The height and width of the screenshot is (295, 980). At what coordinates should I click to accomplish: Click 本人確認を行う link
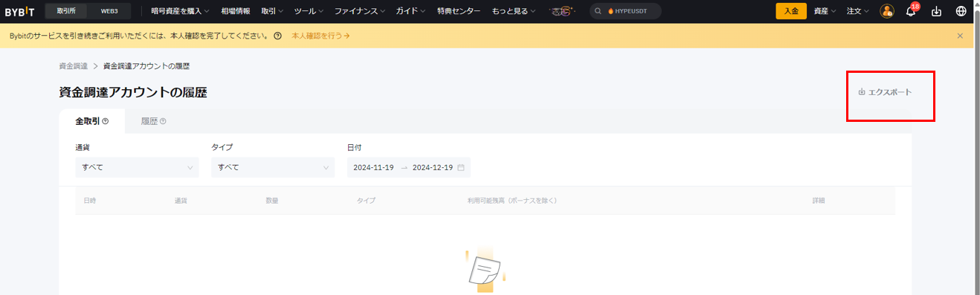pyautogui.click(x=320, y=36)
